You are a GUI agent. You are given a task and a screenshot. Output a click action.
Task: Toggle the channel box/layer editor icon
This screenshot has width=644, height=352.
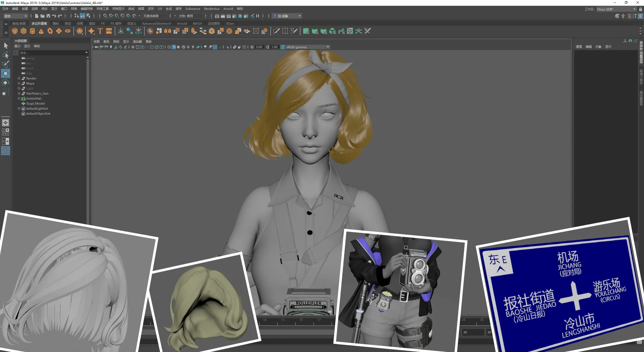640,16
